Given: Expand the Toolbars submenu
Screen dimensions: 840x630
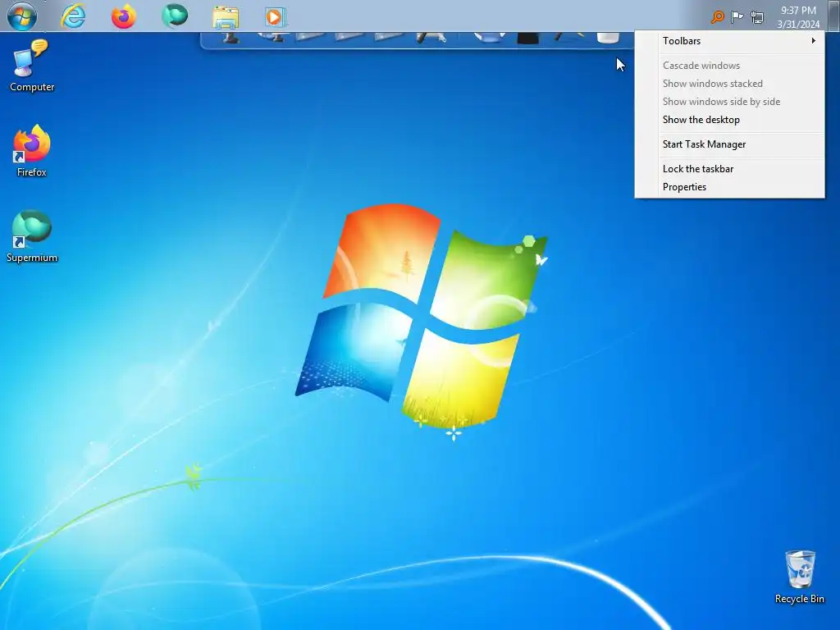Looking at the screenshot, I should pos(729,41).
